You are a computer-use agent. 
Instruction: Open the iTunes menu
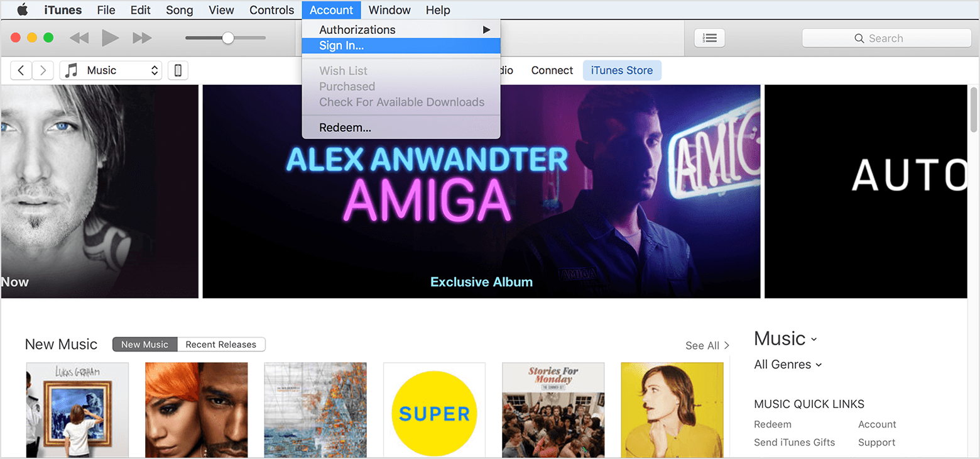63,10
